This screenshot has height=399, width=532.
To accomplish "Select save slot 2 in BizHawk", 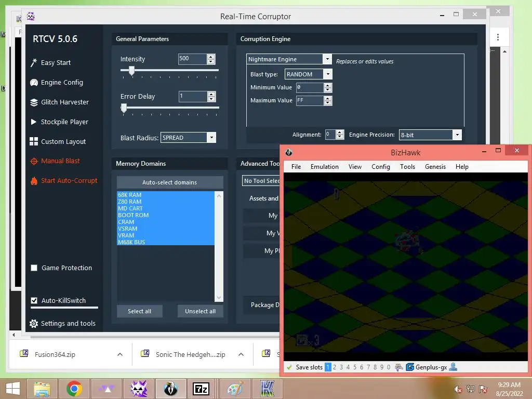I will tap(335, 367).
